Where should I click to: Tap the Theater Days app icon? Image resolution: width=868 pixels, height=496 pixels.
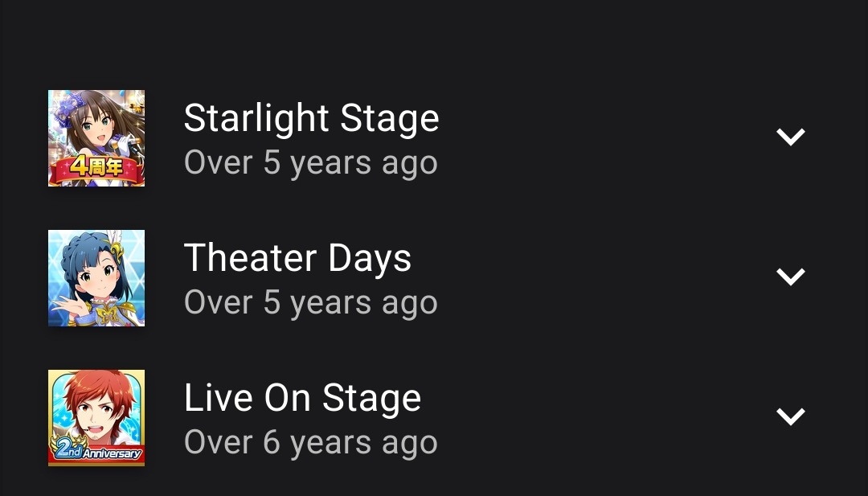pos(96,278)
